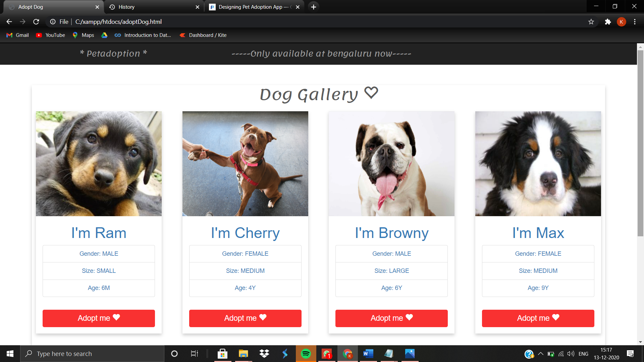This screenshot has height=362, width=644.
Task: Click Ram's Age: 6M row
Action: click(x=99, y=288)
